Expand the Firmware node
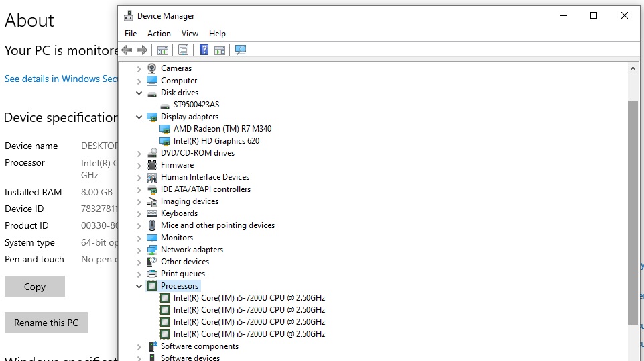This screenshot has width=644, height=361. pyautogui.click(x=139, y=165)
